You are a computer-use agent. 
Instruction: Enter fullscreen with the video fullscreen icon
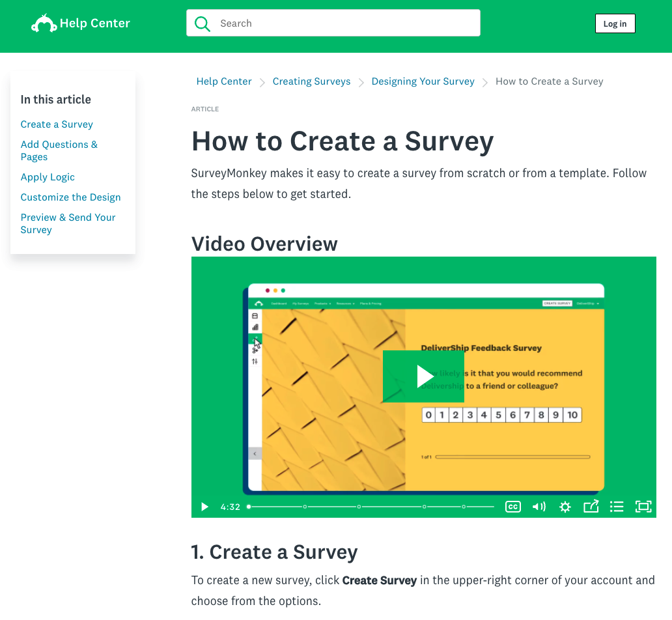(x=643, y=507)
